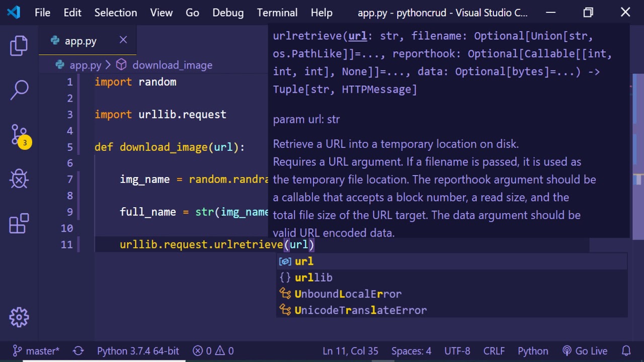This screenshot has width=644, height=362.
Task: Click download_image in the breadcrumb
Action: [x=172, y=65]
